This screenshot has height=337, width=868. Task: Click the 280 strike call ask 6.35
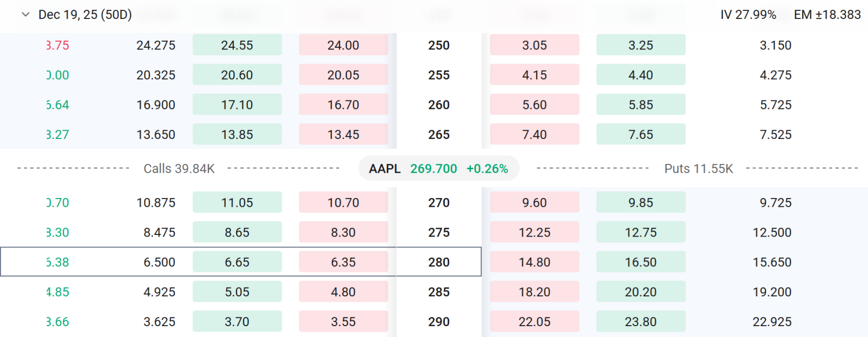pos(343,262)
